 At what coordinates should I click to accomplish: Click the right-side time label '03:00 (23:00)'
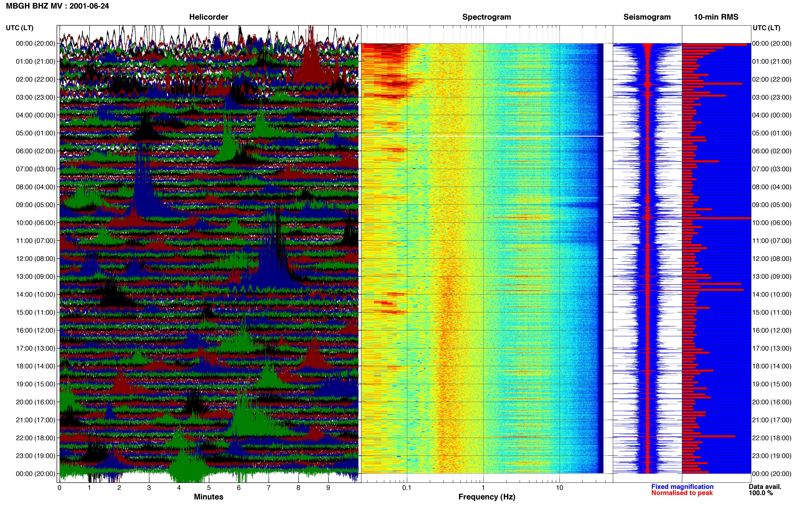772,97
